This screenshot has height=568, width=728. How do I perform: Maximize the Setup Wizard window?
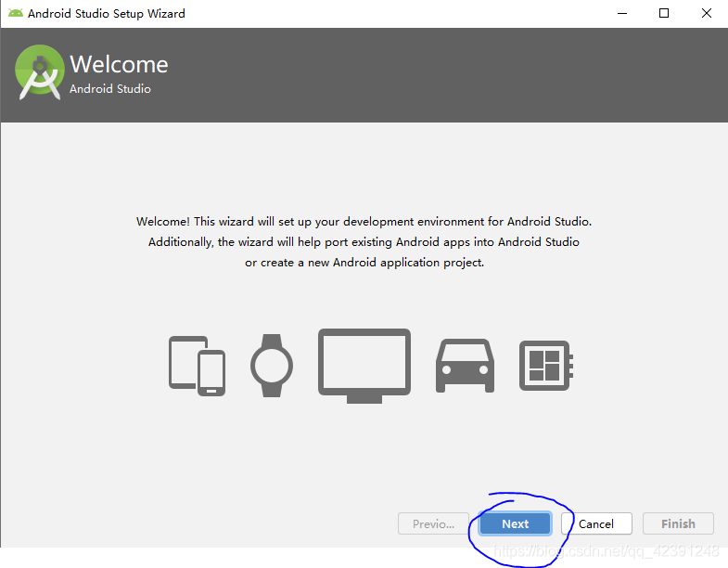664,14
